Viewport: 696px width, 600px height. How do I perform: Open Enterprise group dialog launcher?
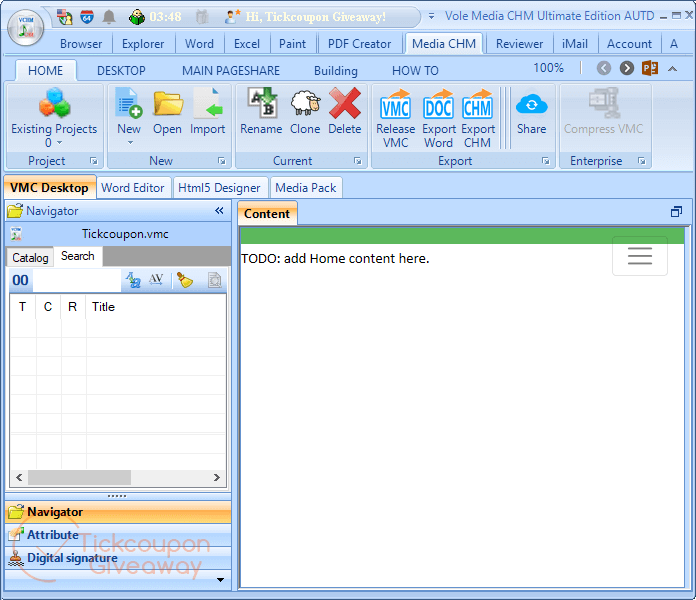coord(641,161)
